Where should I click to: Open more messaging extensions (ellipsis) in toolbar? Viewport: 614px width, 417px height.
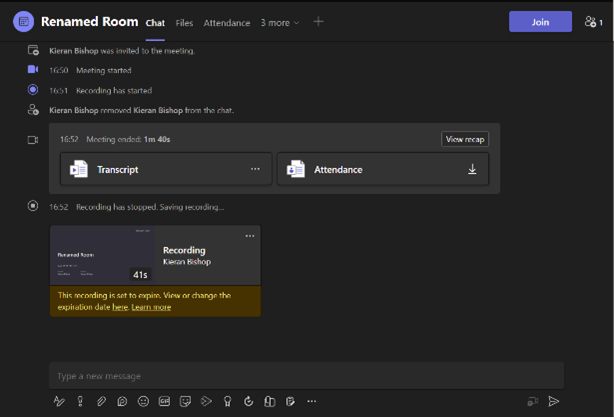(311, 401)
